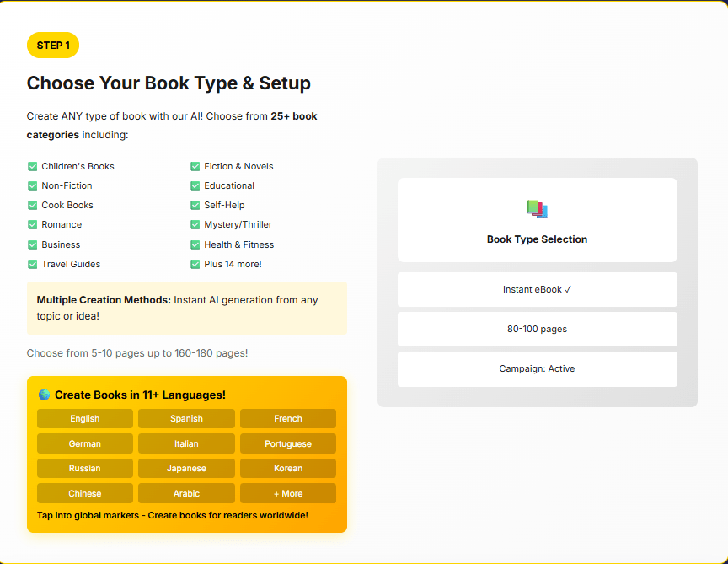The width and height of the screenshot is (728, 564).
Task: Click the Multiple Creation Methods notice box
Action: click(186, 308)
